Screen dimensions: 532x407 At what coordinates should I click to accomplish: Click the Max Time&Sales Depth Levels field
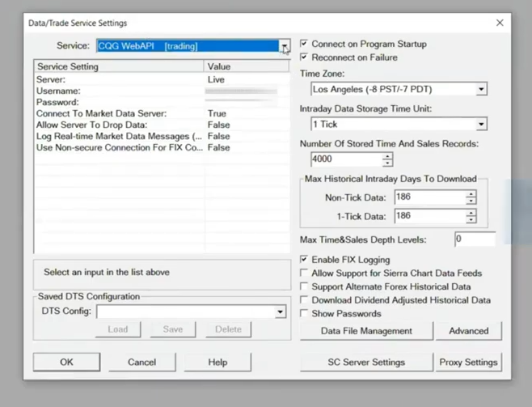pyautogui.click(x=474, y=240)
